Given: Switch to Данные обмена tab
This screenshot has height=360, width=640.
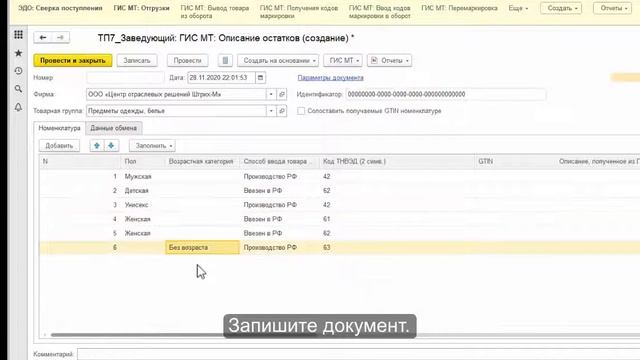Looking at the screenshot, I should click(x=113, y=128).
